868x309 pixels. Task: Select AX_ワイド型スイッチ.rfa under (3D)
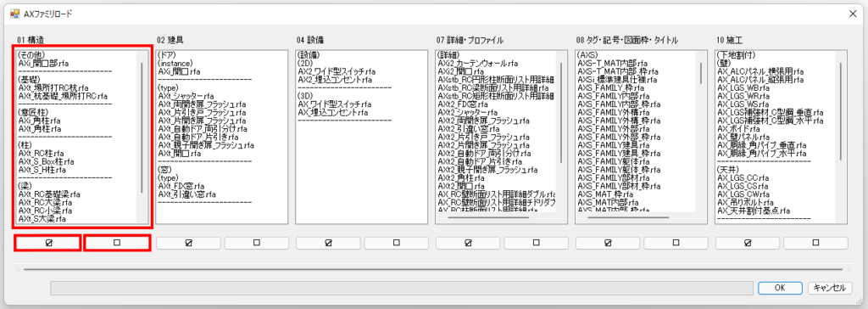[x=334, y=104]
